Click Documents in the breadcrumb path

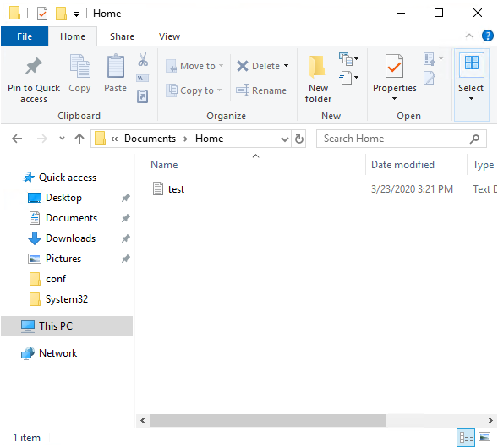click(150, 139)
